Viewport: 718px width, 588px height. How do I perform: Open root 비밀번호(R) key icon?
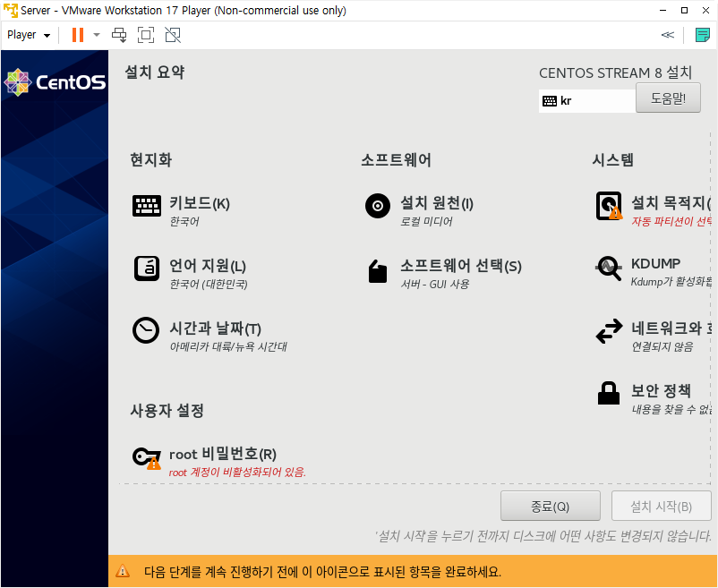click(x=147, y=458)
